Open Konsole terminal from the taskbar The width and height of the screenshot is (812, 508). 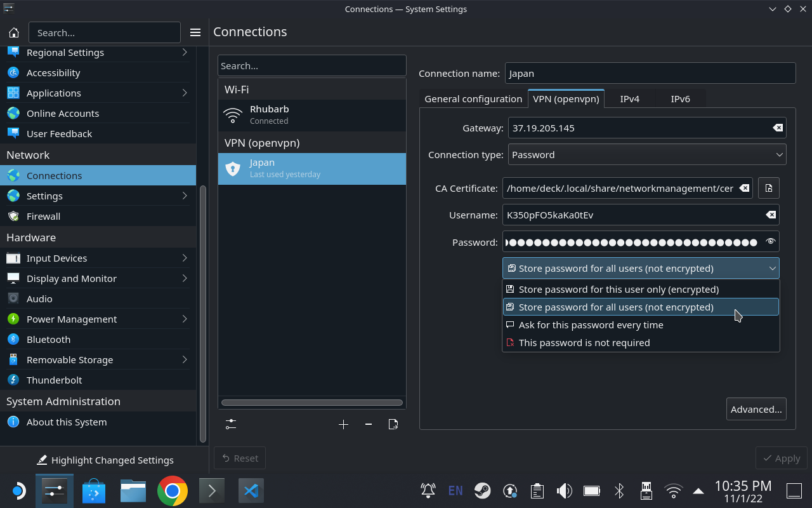[212, 491]
